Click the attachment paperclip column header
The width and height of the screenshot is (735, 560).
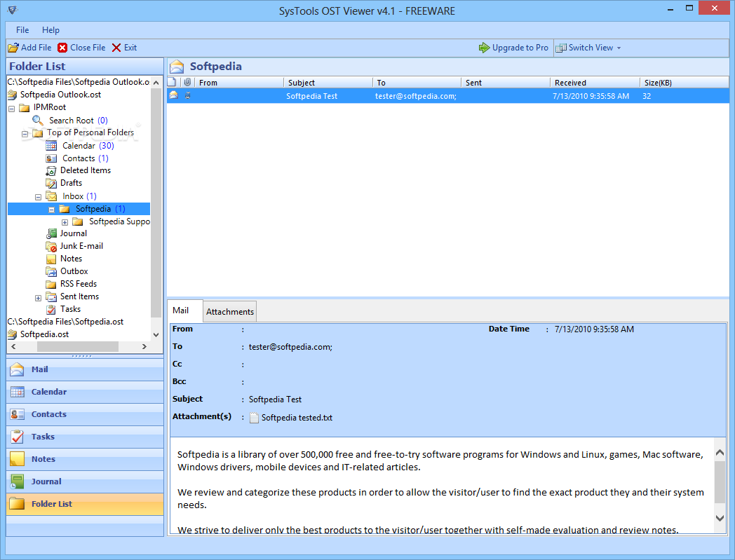coord(187,83)
